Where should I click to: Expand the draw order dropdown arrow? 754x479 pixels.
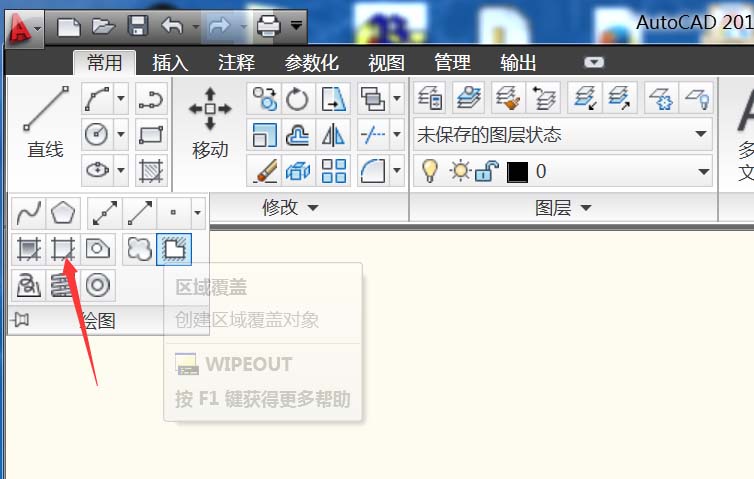pyautogui.click(x=397, y=98)
